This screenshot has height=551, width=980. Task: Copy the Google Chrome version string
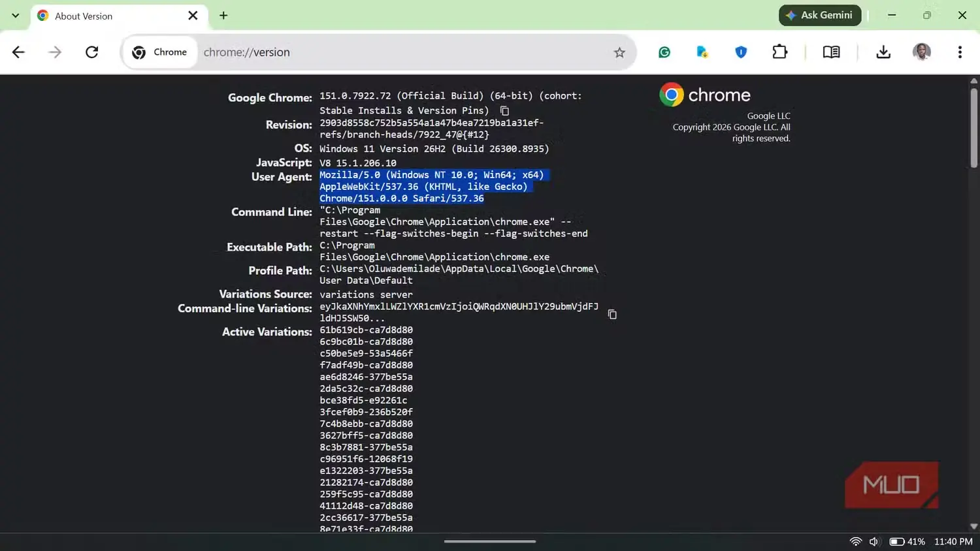[x=504, y=111]
